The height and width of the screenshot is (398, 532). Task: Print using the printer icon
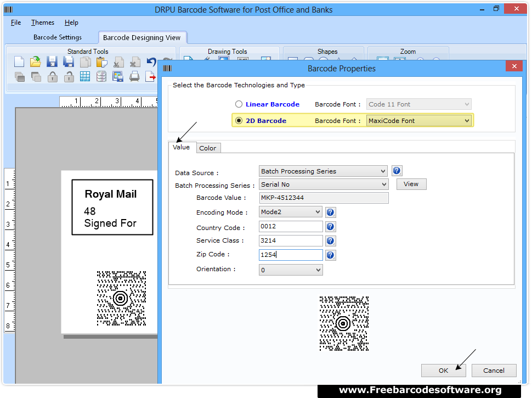click(x=134, y=77)
